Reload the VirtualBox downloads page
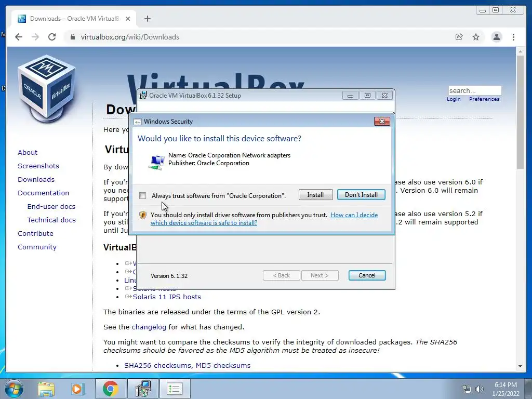The width and height of the screenshot is (532, 399). point(52,37)
